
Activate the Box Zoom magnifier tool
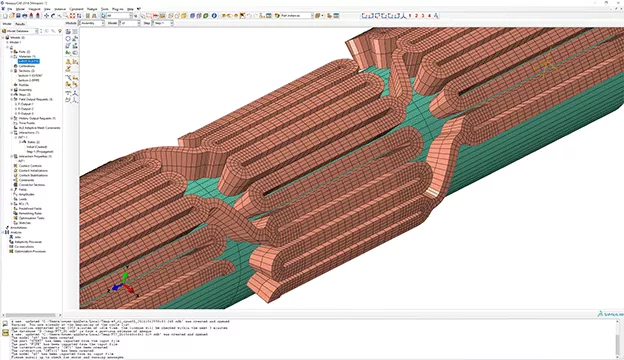66,16
